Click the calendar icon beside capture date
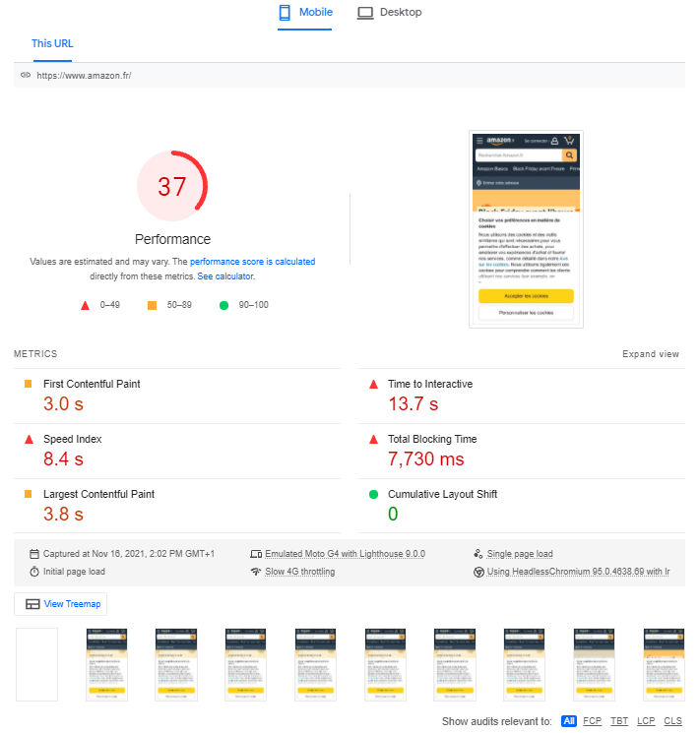The image size is (700, 733). [x=34, y=554]
